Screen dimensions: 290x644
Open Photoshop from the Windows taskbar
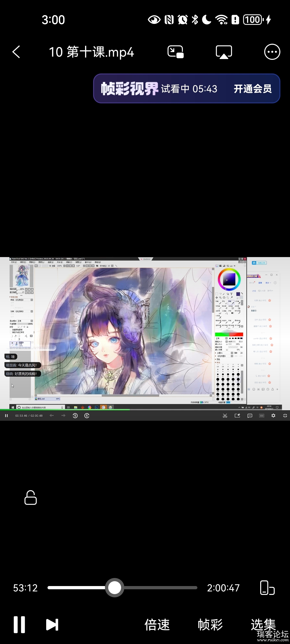click(96, 407)
